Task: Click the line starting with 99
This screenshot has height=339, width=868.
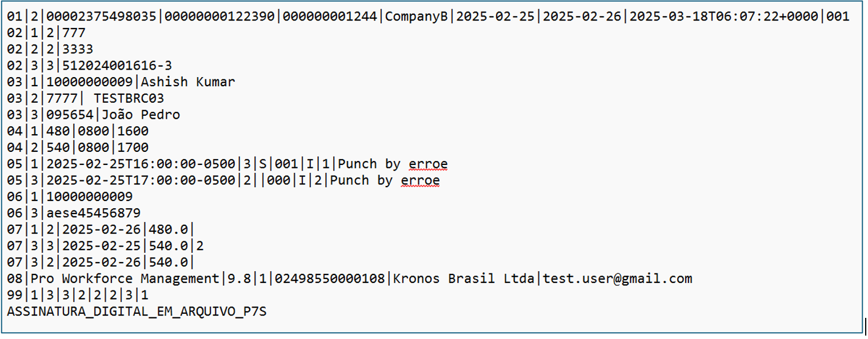Action: (x=78, y=296)
